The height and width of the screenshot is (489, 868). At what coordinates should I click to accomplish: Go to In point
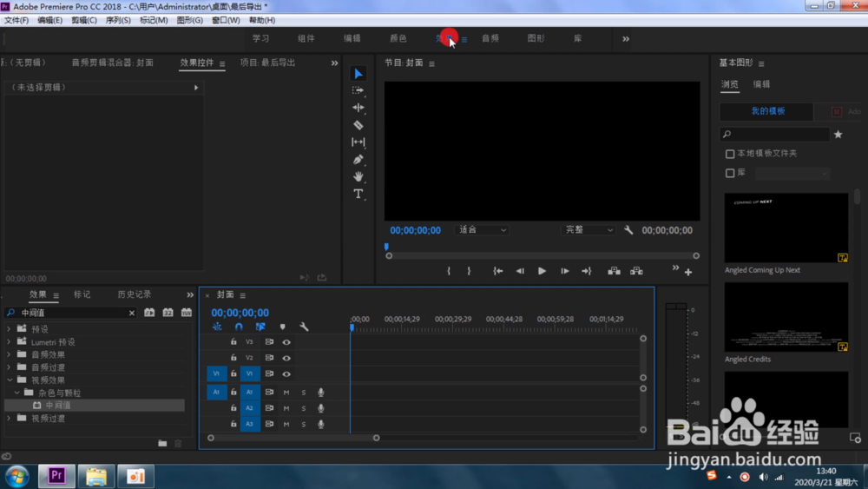[497, 271]
